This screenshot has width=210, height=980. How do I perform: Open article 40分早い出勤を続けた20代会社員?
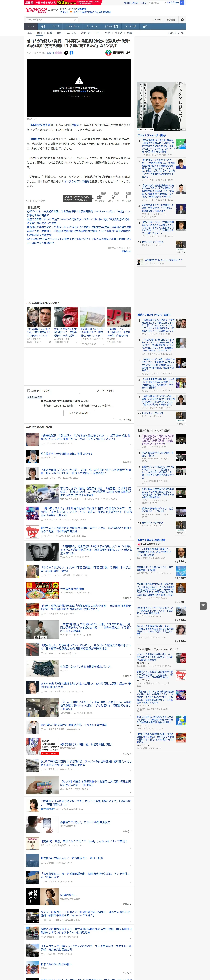tap(74, 725)
